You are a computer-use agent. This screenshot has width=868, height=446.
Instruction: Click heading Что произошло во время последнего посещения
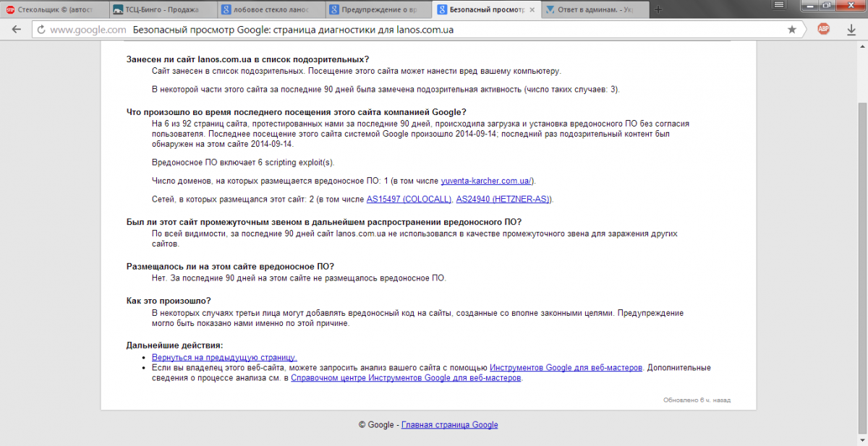pos(297,112)
